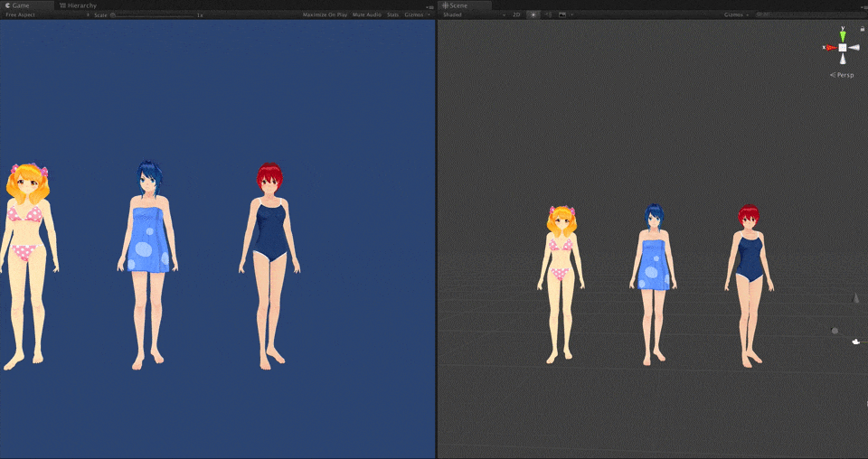Click the red X axis cone
The image size is (868, 459).
click(x=831, y=48)
